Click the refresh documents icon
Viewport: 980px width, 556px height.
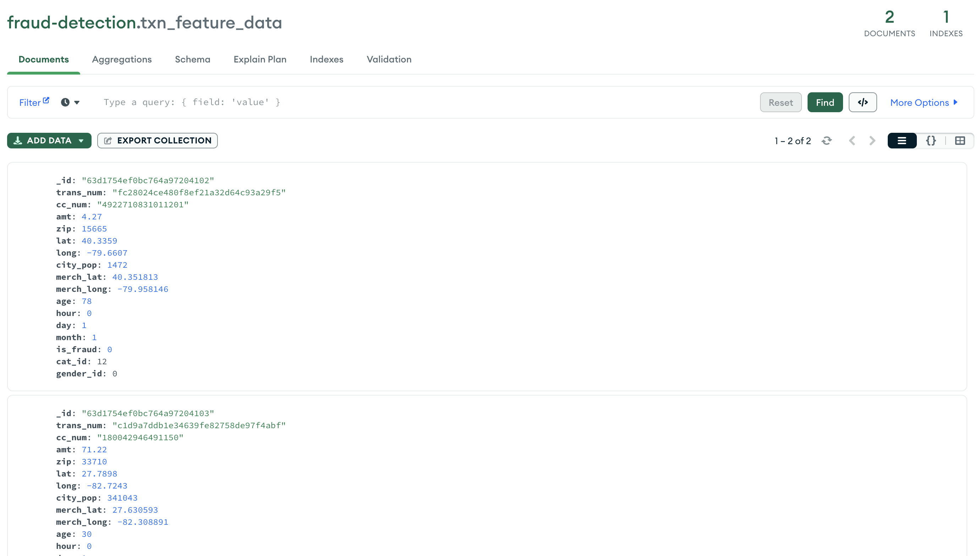coord(827,141)
